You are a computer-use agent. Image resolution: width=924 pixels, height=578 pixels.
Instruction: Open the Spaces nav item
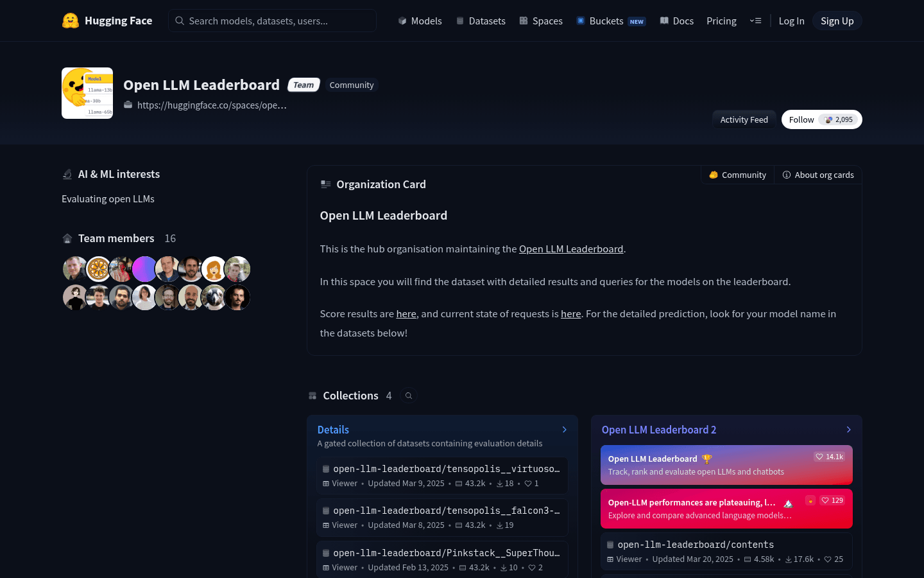click(x=541, y=21)
